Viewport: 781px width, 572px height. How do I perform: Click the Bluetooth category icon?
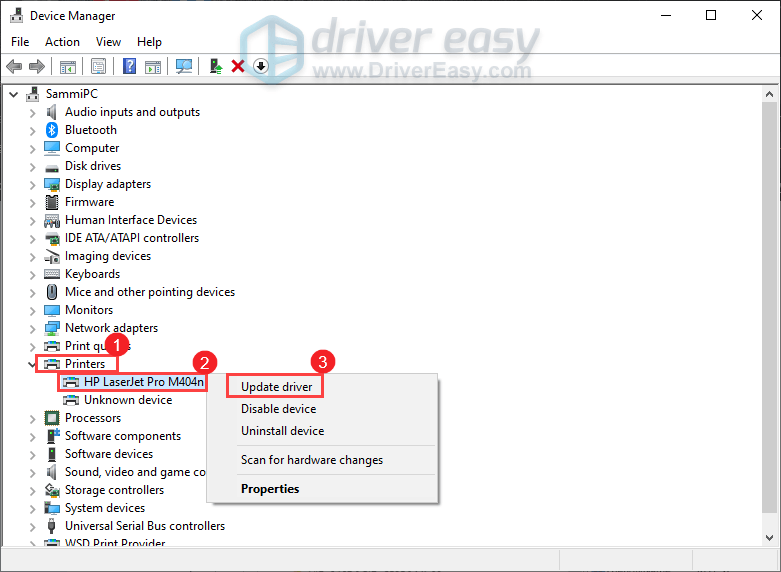pos(52,130)
